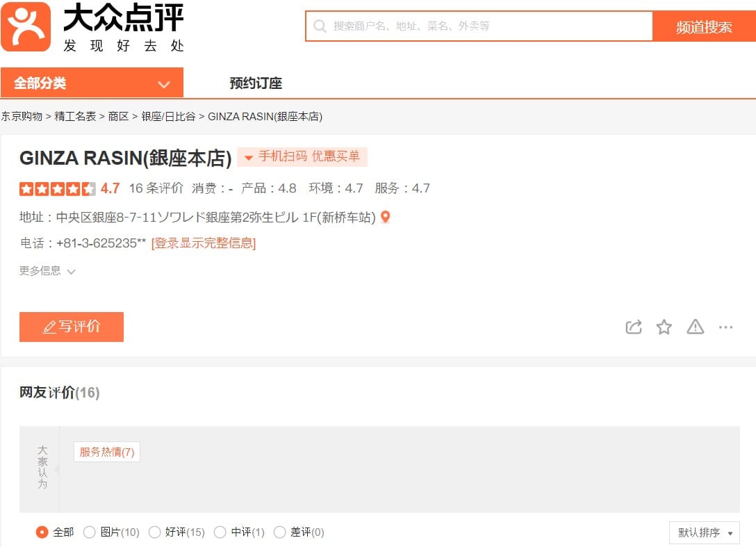Report via the warning triangle icon
The image size is (756, 547).
[x=696, y=327]
